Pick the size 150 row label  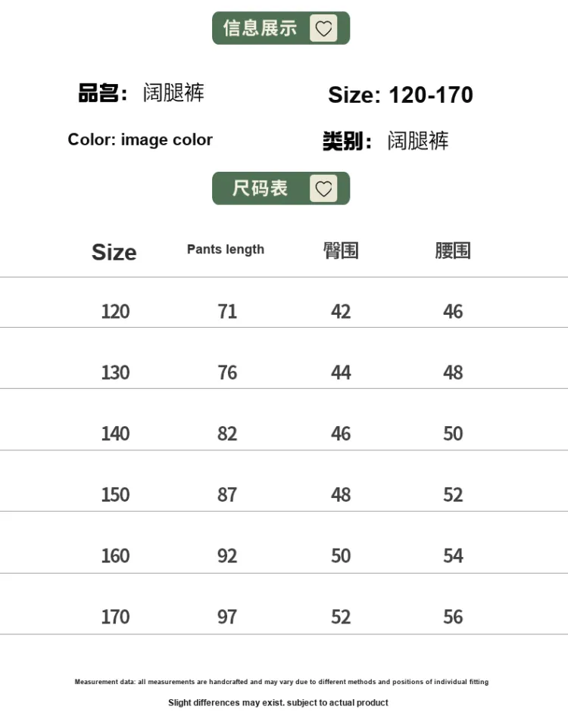115,495
